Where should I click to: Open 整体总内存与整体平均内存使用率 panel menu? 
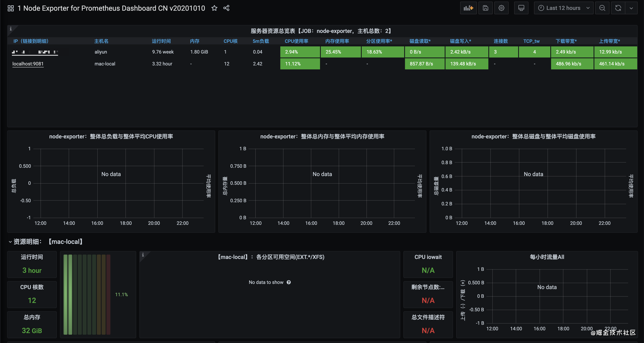pyautogui.click(x=322, y=136)
